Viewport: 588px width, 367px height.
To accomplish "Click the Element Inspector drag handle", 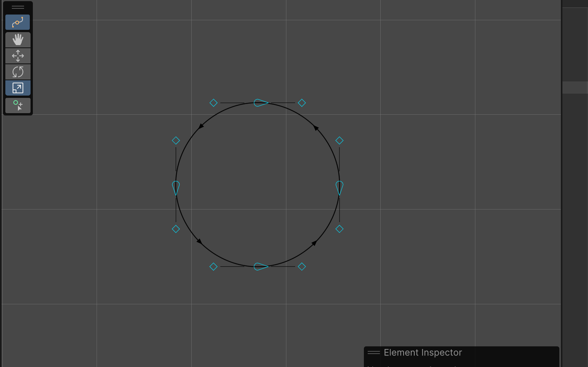I will pyautogui.click(x=374, y=352).
